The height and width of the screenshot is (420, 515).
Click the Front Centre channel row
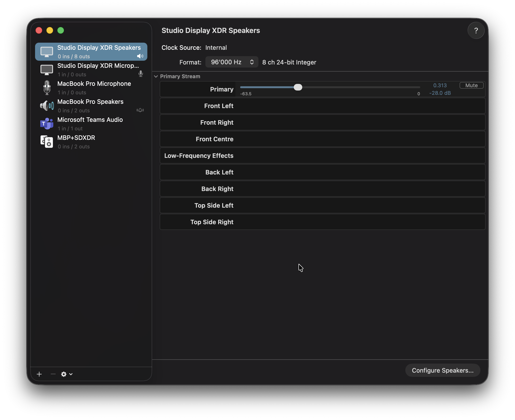tap(322, 139)
